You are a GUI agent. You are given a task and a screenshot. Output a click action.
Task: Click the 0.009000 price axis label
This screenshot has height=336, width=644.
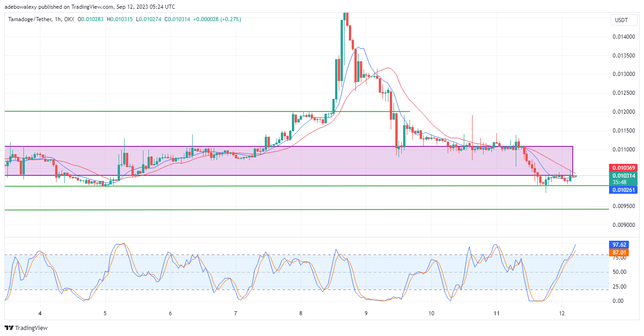pos(624,226)
